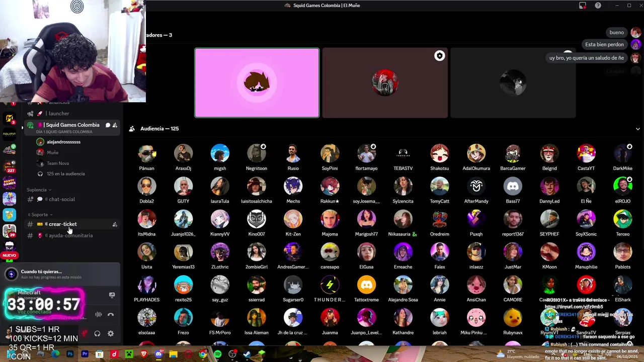Click chat message 'Esta bien perdon'

[x=604, y=45]
